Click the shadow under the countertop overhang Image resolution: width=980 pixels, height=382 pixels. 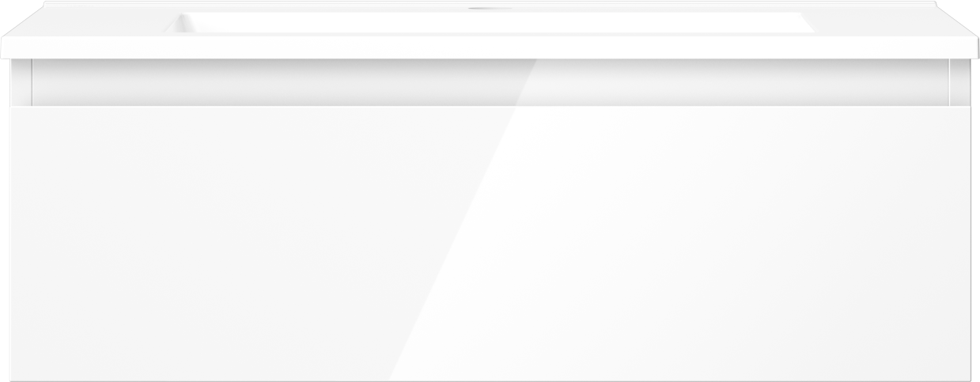pyautogui.click(x=490, y=62)
